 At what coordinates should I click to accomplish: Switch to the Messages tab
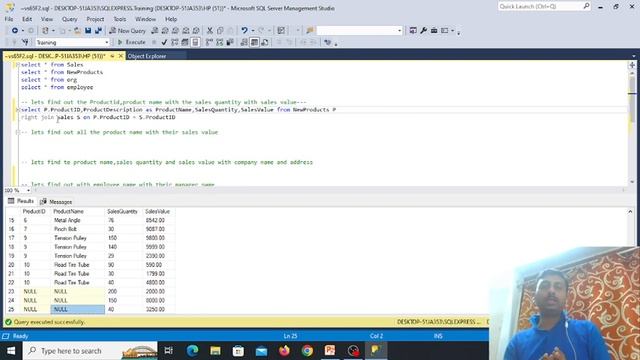point(56,202)
